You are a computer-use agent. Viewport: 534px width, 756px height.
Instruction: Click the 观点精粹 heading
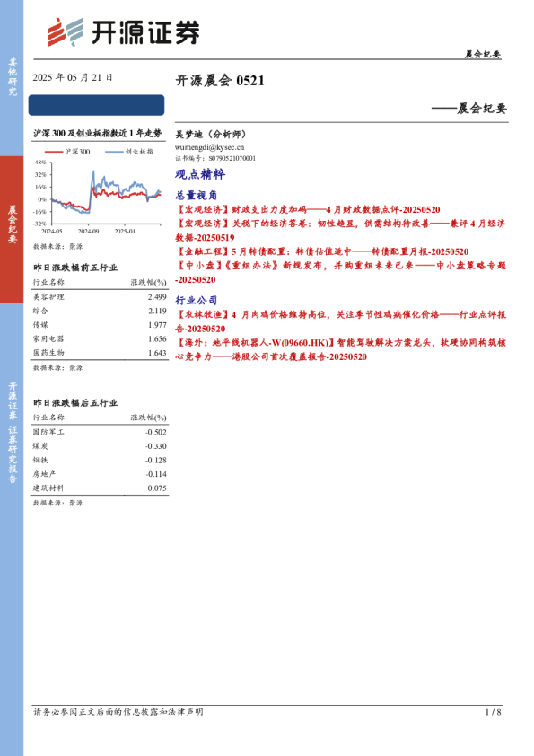pyautogui.click(x=200, y=174)
